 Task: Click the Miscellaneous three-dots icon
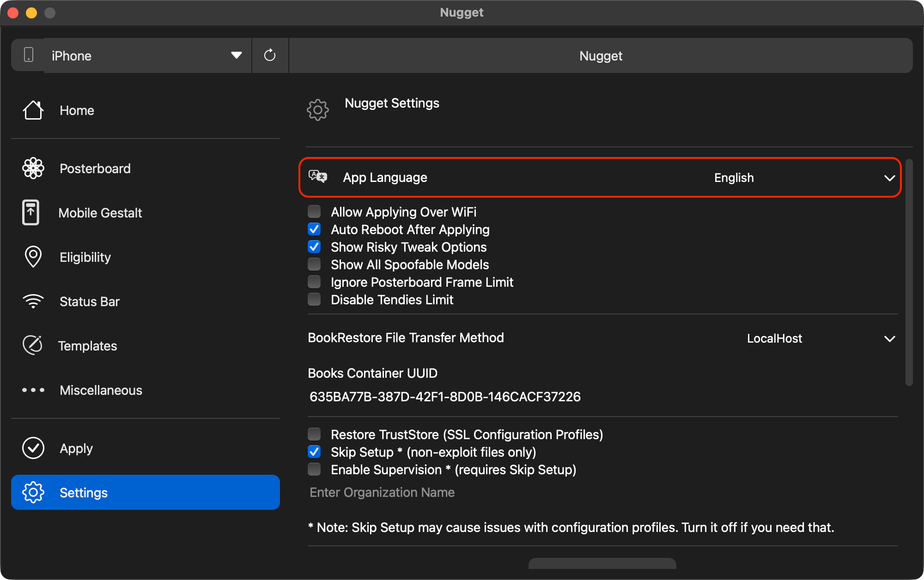[x=33, y=390]
